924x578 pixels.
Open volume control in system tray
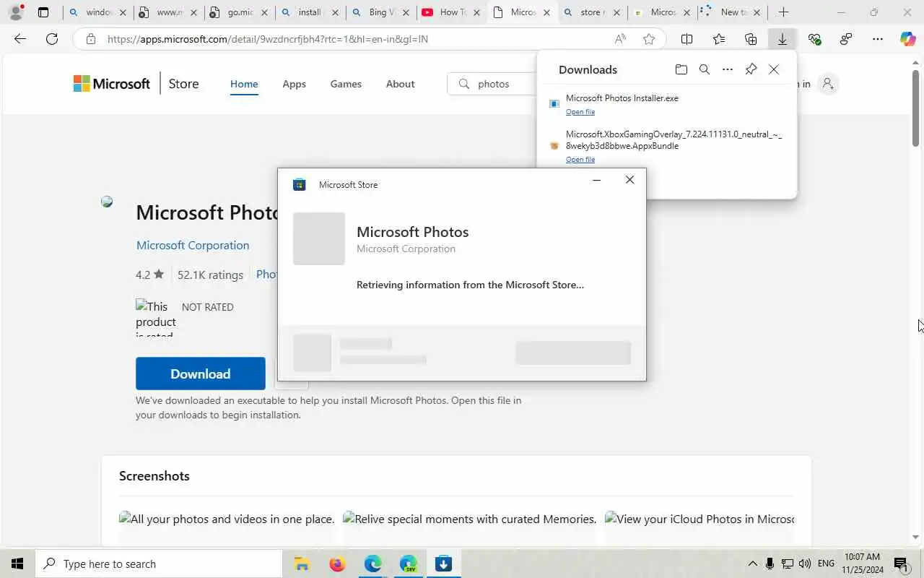pos(805,564)
